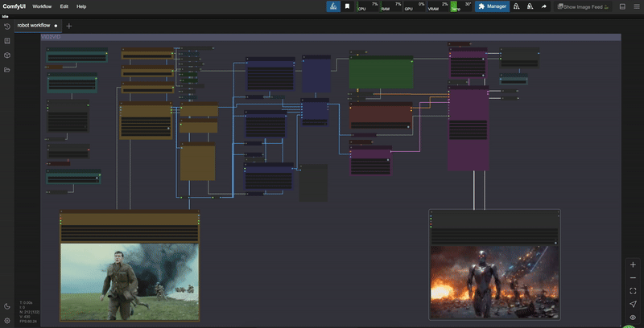Open the hamburger menu icon at top right
The width and height of the screenshot is (644, 328).
tap(636, 6)
